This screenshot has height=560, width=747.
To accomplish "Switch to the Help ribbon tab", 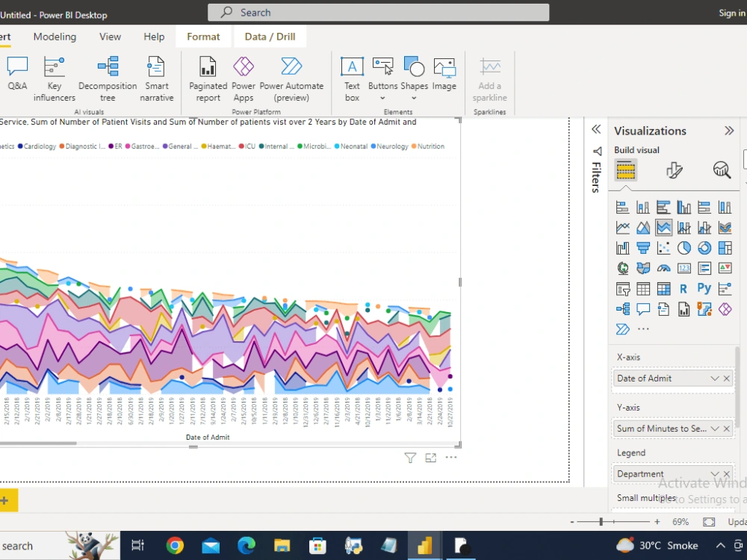I will pyautogui.click(x=154, y=37).
